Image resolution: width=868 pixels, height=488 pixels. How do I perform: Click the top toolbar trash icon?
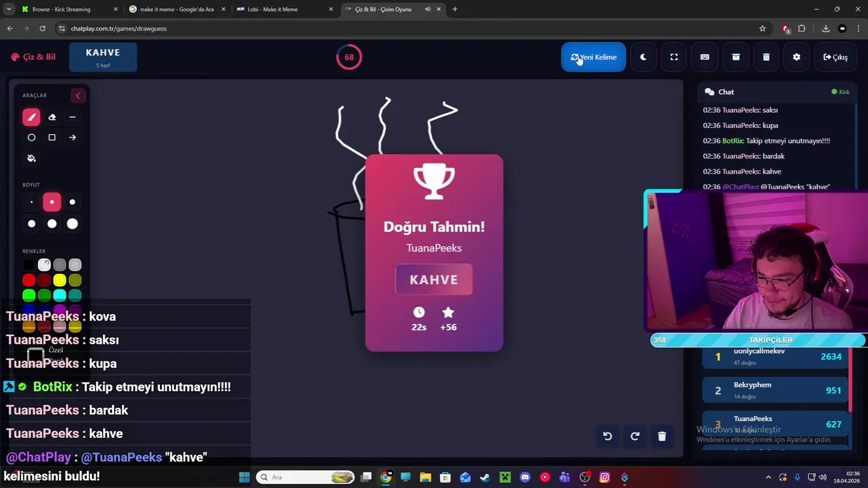[x=766, y=57]
